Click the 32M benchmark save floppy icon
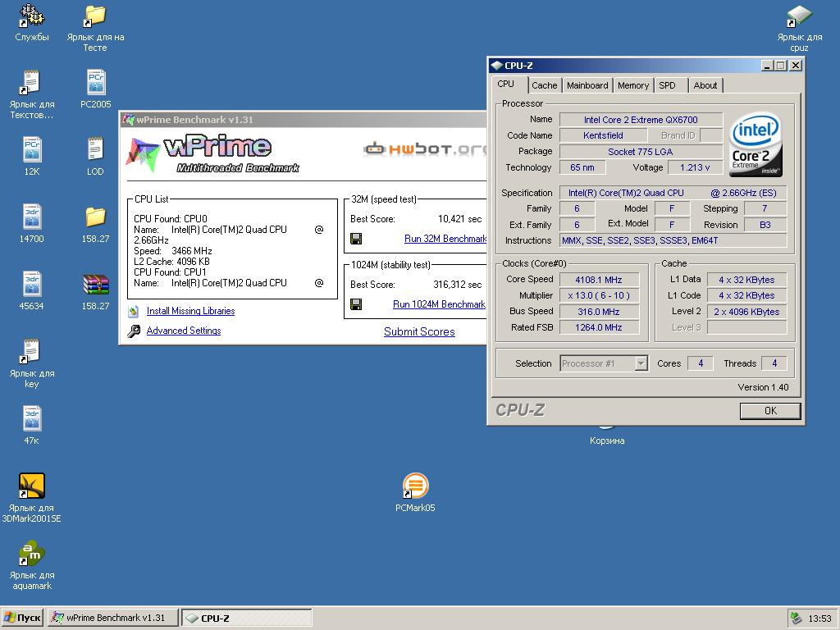The height and width of the screenshot is (630, 840). click(356, 239)
